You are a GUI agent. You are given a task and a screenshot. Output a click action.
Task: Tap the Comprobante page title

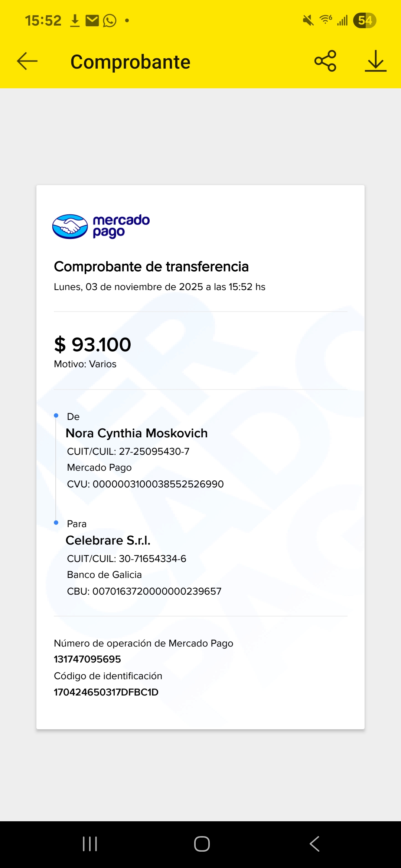coord(130,62)
